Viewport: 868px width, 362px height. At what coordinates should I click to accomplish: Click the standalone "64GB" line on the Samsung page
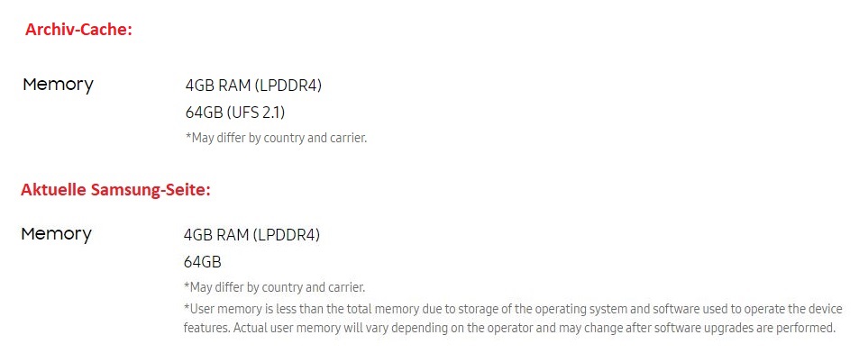pos(202,262)
